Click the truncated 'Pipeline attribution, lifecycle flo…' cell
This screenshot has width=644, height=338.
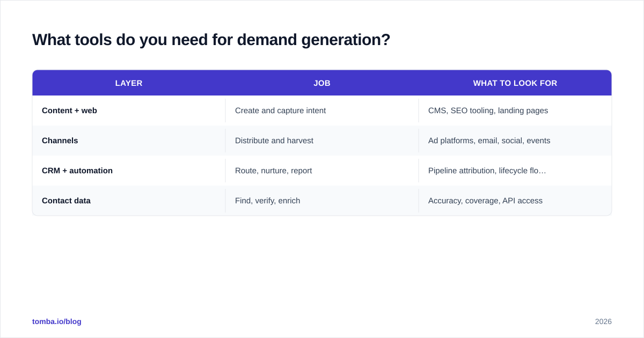515,171
